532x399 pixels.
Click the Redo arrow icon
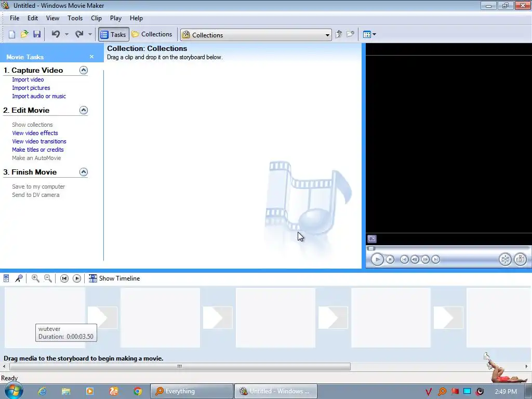[x=79, y=34]
